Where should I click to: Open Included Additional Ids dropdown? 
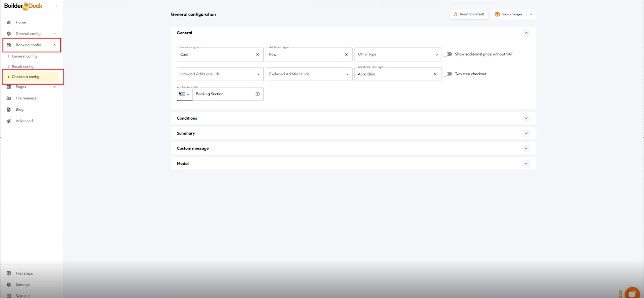220,74
